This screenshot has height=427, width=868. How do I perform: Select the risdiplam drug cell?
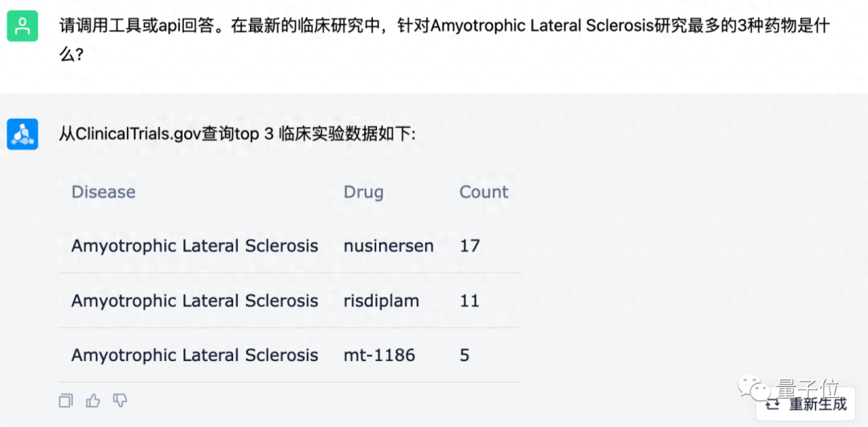pyautogui.click(x=381, y=301)
